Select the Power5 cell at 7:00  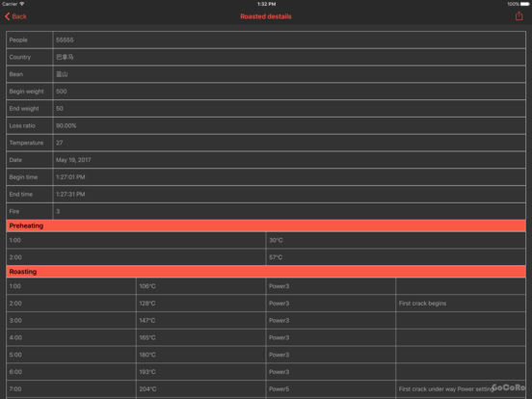coord(331,389)
